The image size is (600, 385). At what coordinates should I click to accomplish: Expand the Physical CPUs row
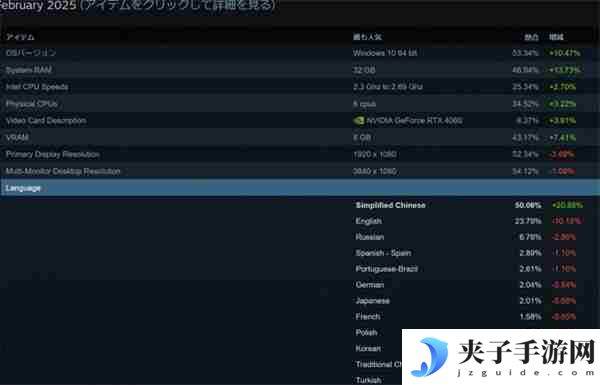pyautogui.click(x=300, y=104)
